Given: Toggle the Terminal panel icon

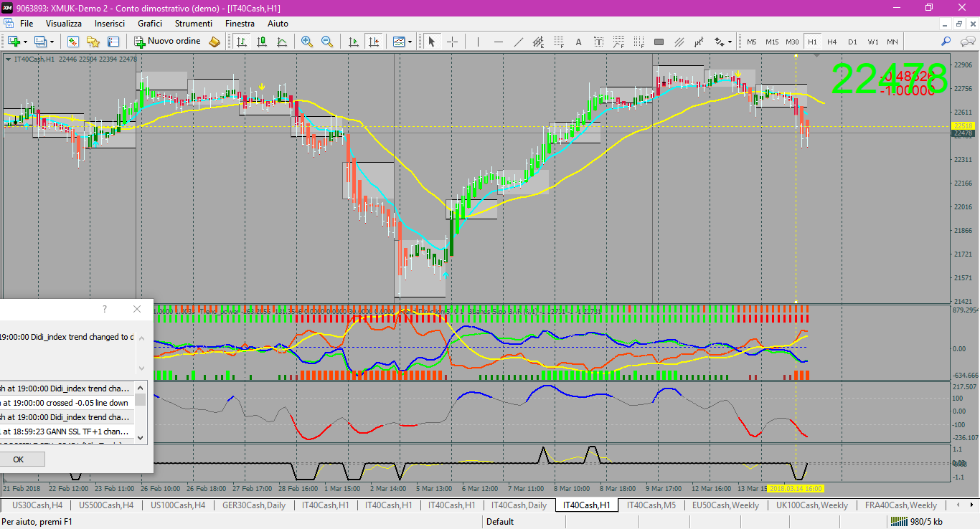Looking at the screenshot, I should click(113, 42).
